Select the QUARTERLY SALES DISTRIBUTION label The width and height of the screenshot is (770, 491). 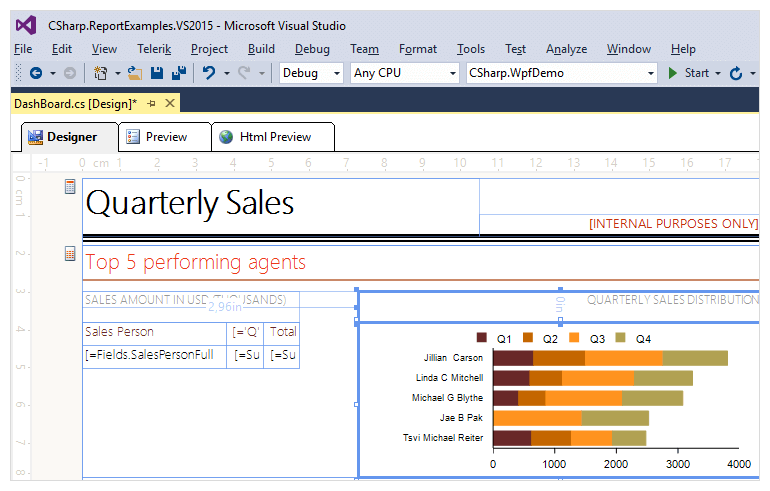pos(673,300)
